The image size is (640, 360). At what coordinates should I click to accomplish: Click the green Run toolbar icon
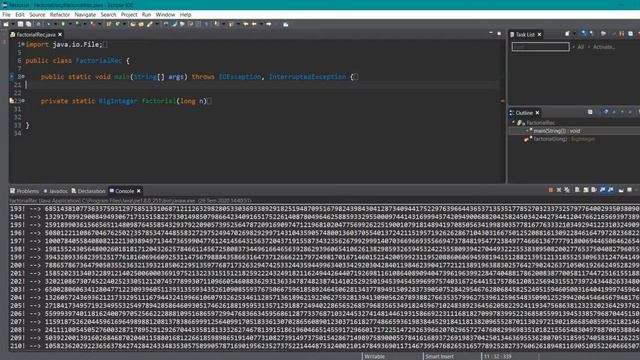click(x=63, y=24)
